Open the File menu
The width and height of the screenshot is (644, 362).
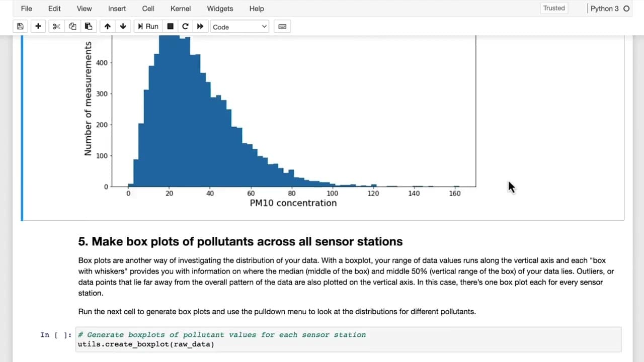(x=26, y=9)
